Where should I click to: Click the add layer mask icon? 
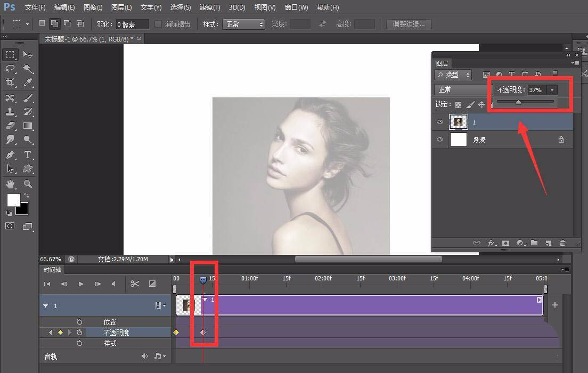(x=505, y=243)
